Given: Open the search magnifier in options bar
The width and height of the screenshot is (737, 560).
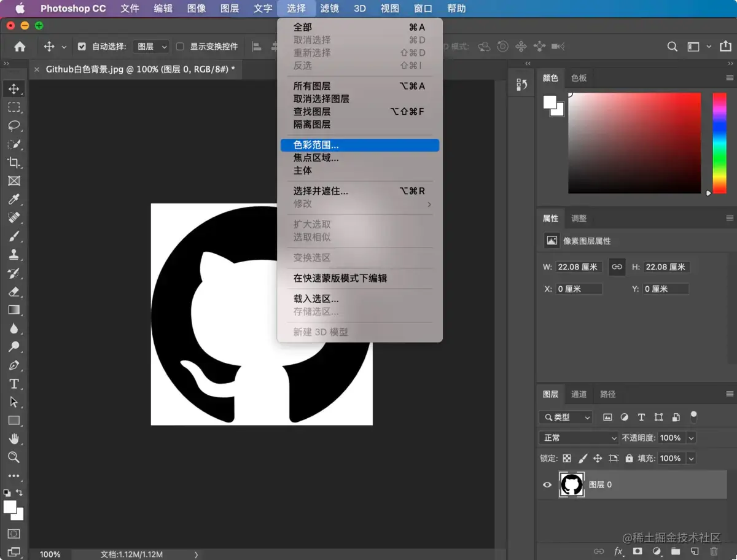Looking at the screenshot, I should pos(673,47).
